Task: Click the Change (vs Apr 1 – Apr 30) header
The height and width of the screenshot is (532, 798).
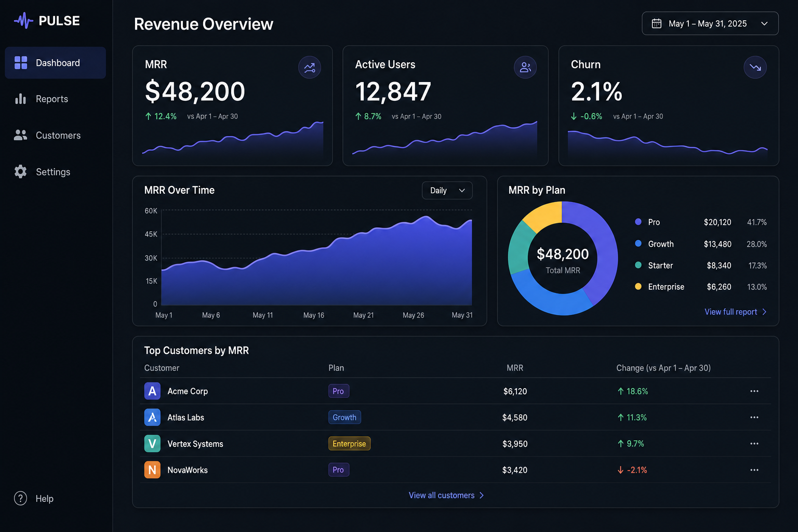Action: point(663,368)
